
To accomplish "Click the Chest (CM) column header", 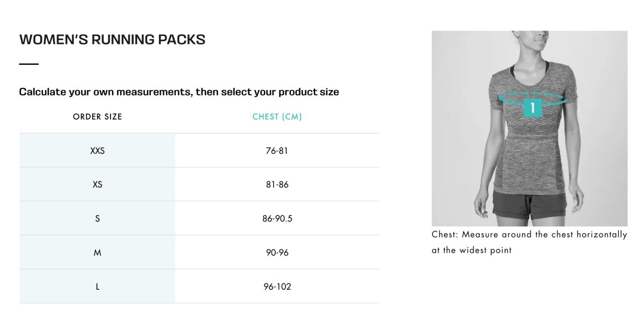I will tap(277, 116).
